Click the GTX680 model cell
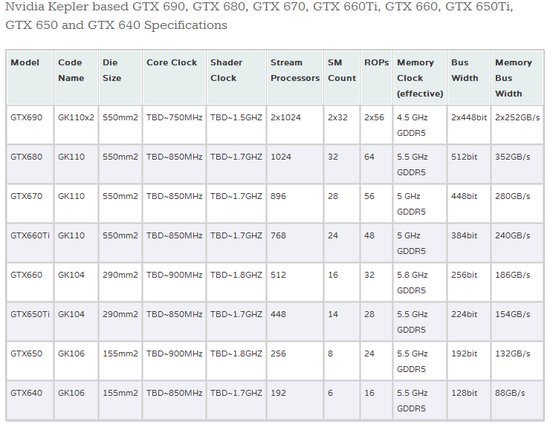 click(30, 164)
